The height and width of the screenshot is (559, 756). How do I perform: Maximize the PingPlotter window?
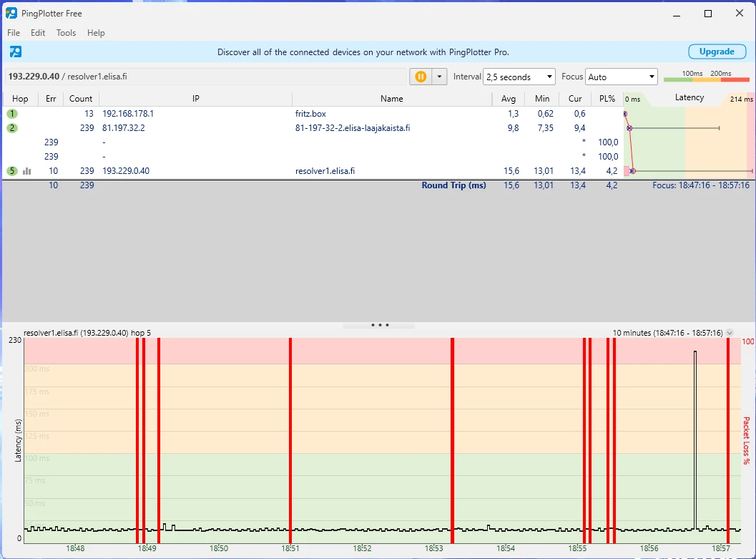708,14
